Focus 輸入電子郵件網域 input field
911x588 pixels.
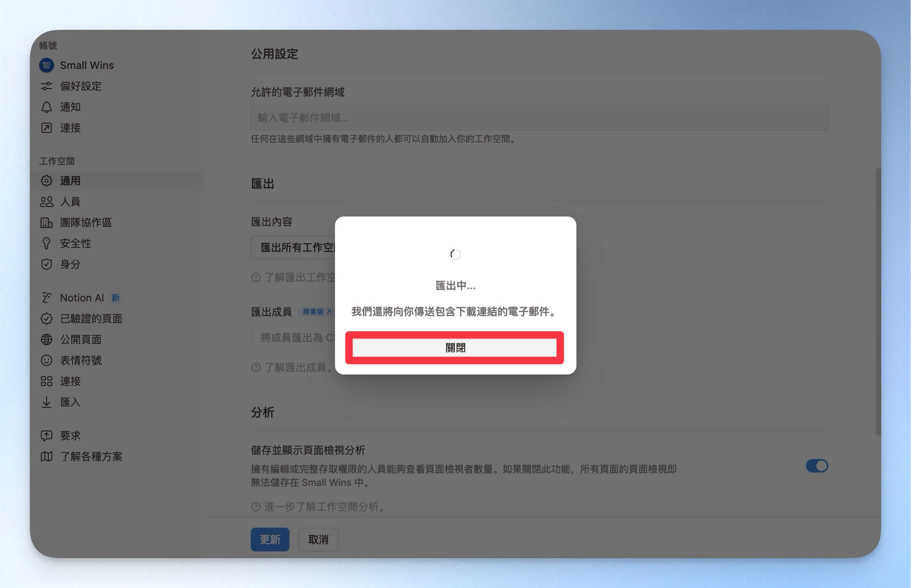[540, 118]
